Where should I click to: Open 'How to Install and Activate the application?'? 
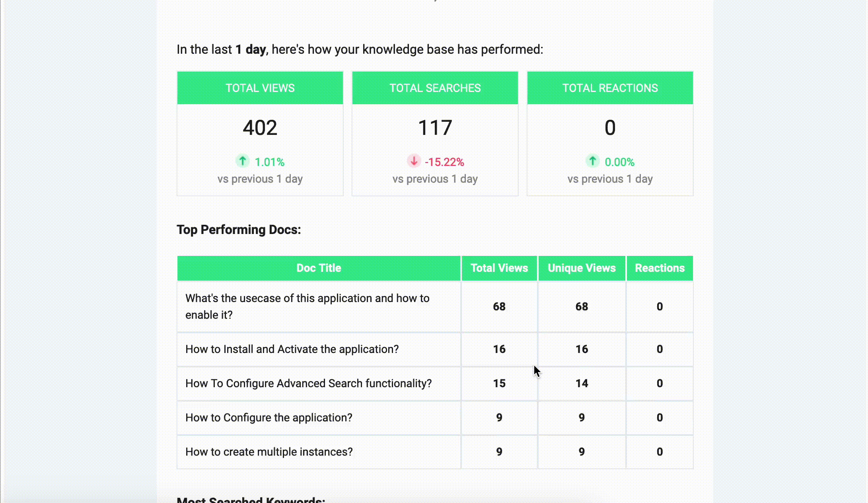[x=292, y=349]
